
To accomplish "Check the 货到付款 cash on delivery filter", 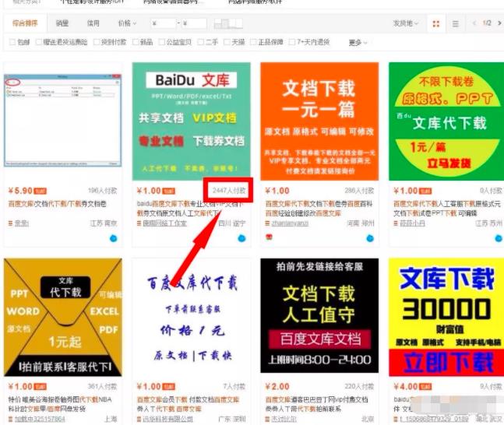I will click(97, 42).
